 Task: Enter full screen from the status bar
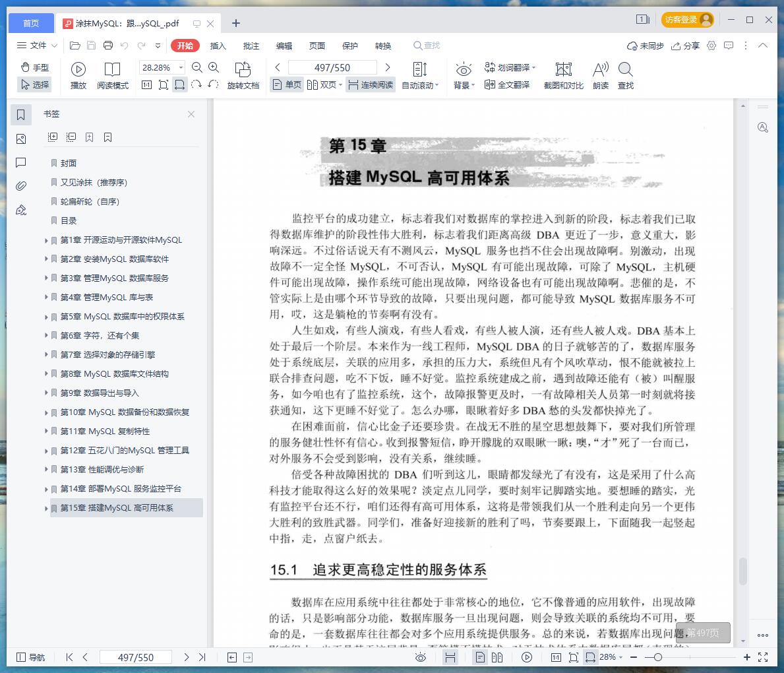coord(763,657)
